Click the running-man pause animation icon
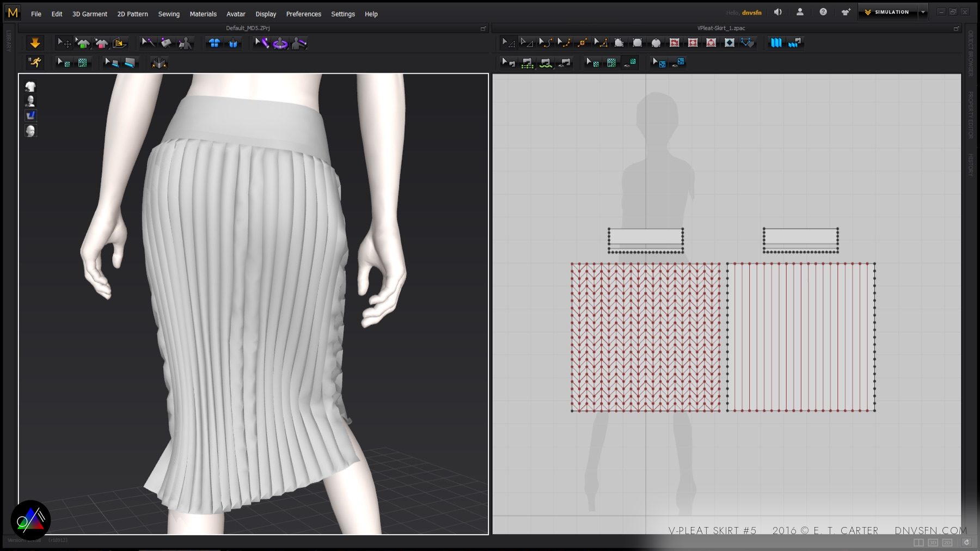The image size is (980, 551). click(x=35, y=63)
